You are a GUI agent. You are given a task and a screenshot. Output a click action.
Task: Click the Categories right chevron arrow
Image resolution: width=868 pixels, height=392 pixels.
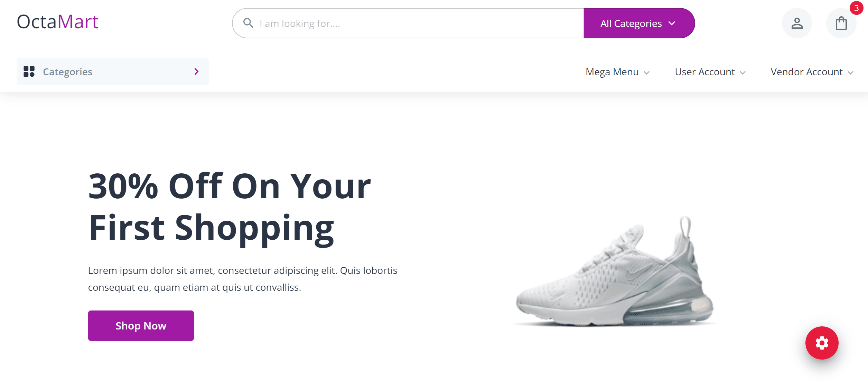(196, 71)
